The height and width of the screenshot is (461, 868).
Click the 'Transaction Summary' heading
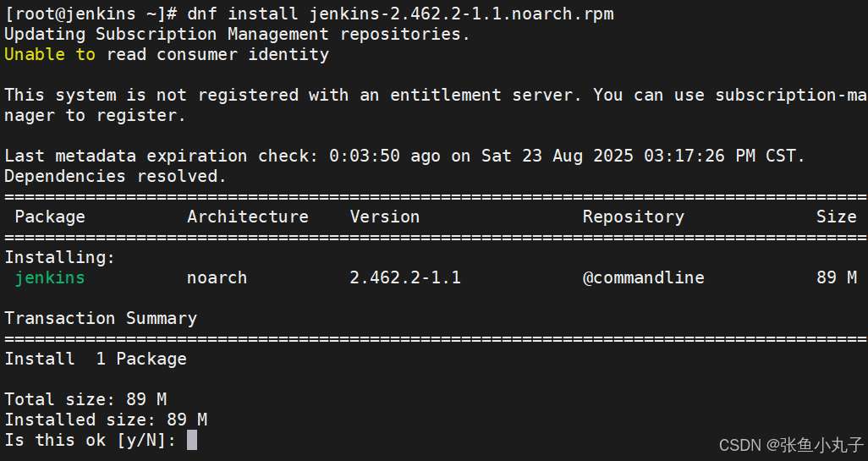(x=101, y=318)
